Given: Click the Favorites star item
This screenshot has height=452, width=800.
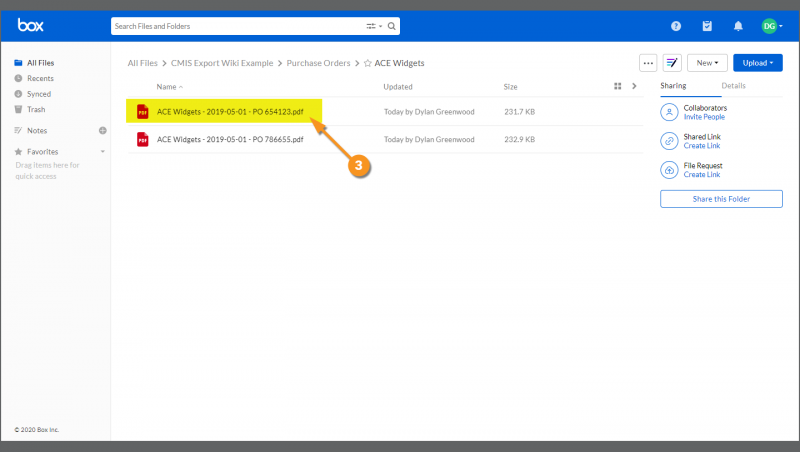Looking at the screenshot, I should (18, 152).
